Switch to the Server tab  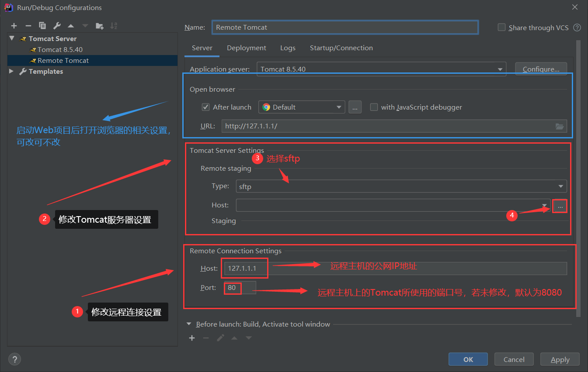coord(202,48)
